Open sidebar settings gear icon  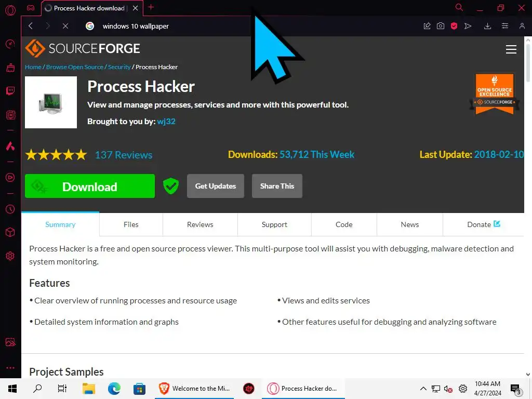click(10, 256)
